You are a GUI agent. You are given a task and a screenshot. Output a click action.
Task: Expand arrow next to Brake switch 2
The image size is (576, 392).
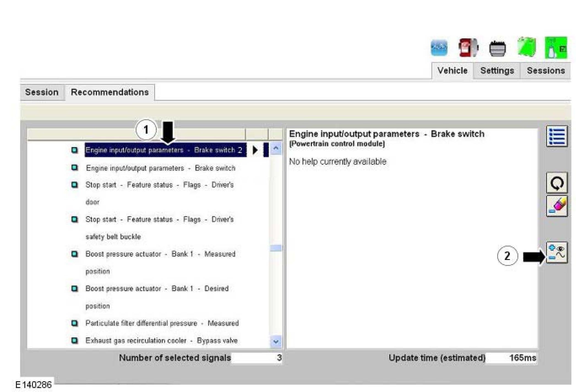[255, 150]
